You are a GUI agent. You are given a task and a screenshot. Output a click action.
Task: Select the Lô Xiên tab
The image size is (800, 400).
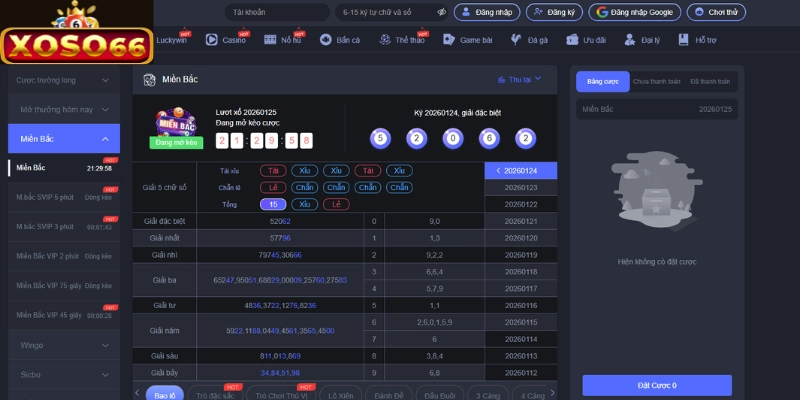point(341,395)
